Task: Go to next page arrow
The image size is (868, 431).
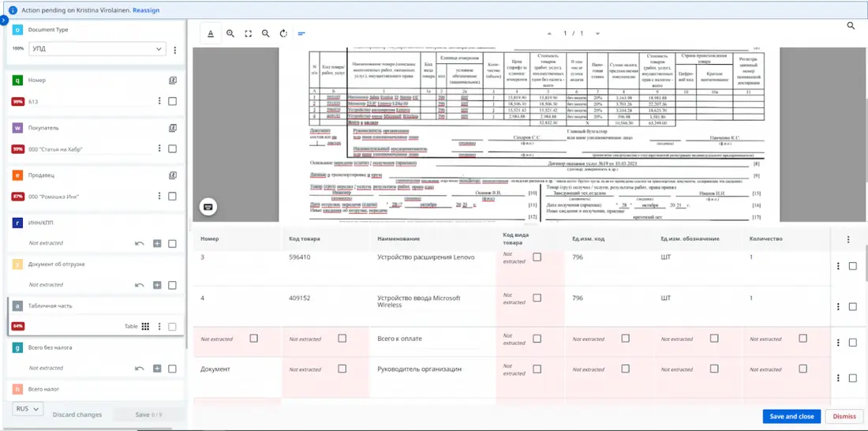Action: 597,34
